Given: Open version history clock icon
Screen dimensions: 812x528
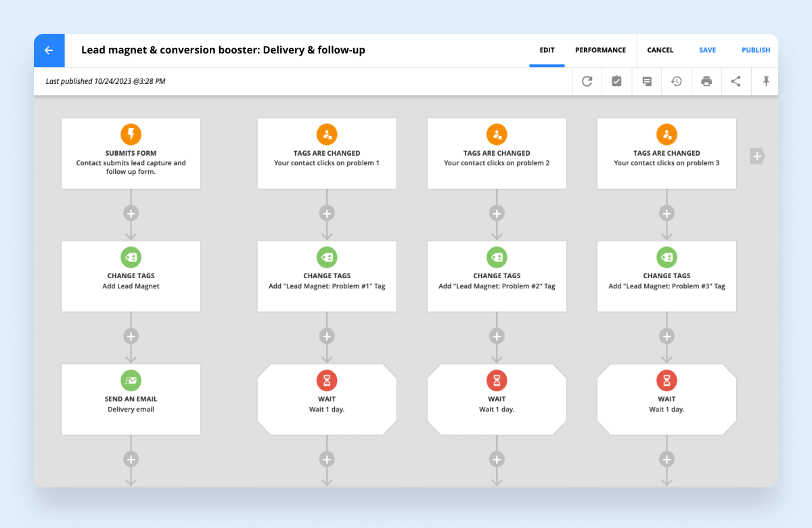Looking at the screenshot, I should pyautogui.click(x=676, y=81).
